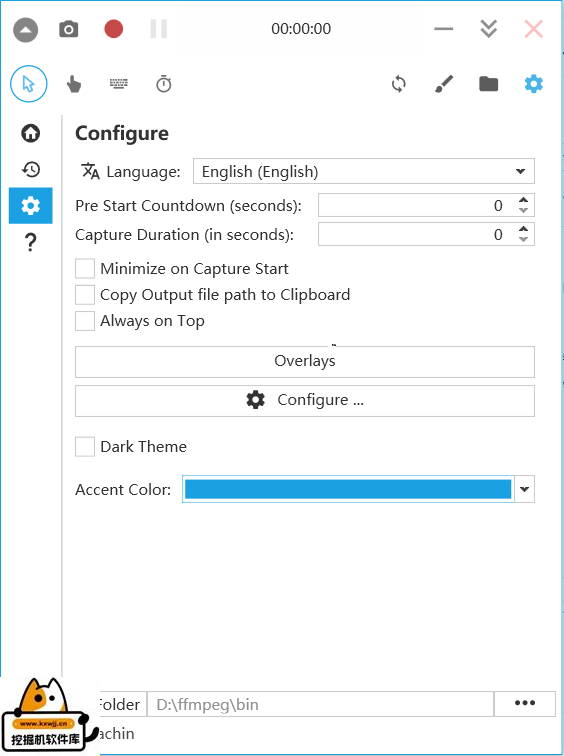
Task: Collapse the panel with double chevron
Action: [488, 29]
